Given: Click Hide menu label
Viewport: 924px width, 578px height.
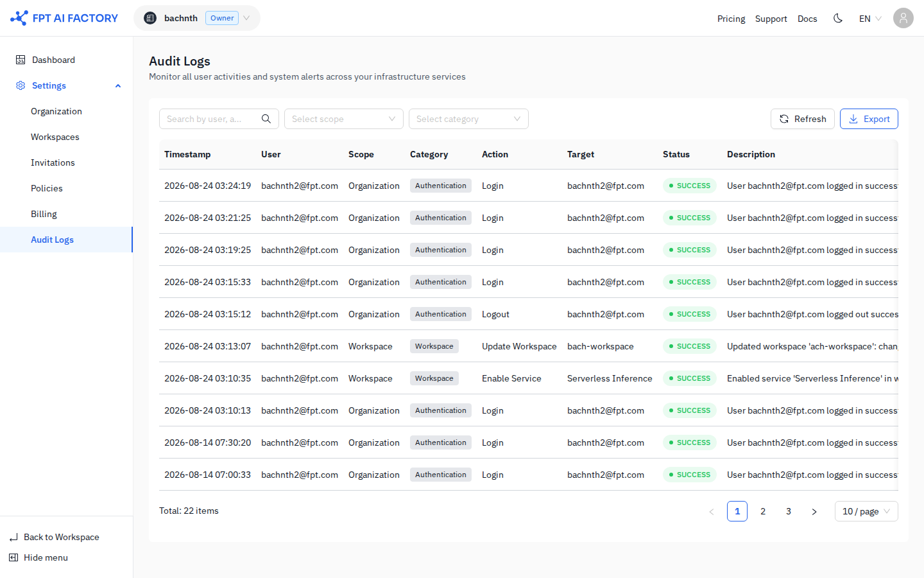Looking at the screenshot, I should [x=46, y=557].
